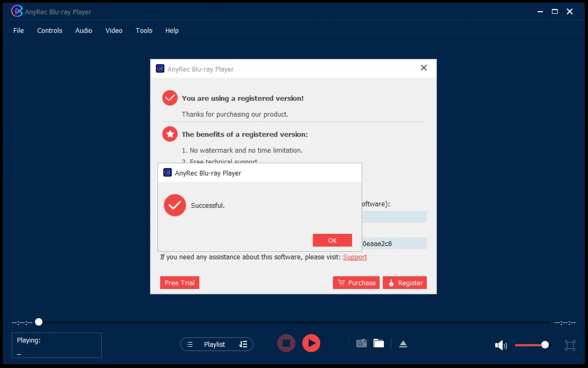Screen dimensions: 588x368
Task: Click the Free Trial button
Action: [x=180, y=283]
